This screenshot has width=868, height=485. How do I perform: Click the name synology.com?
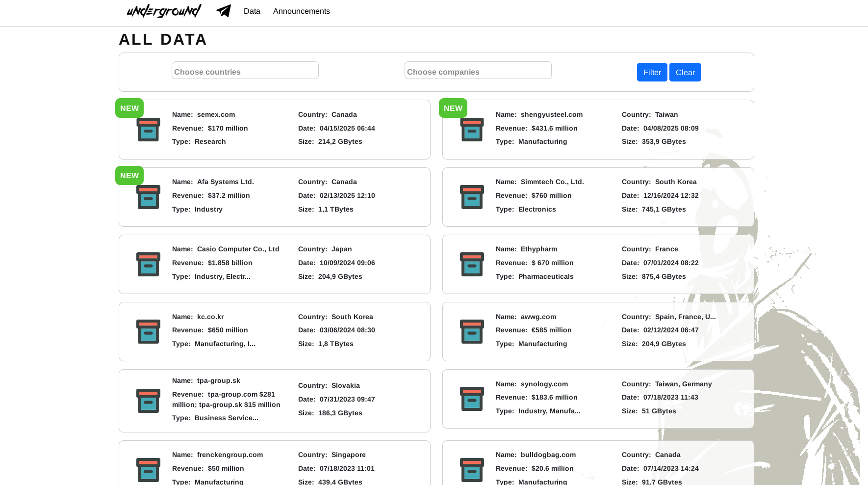(x=544, y=384)
